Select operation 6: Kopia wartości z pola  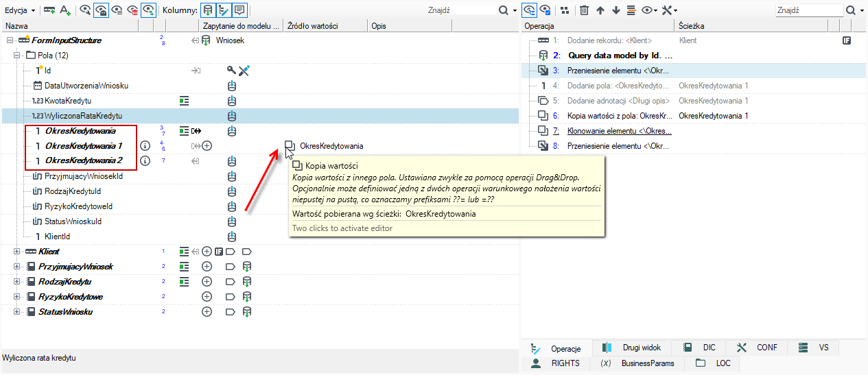pos(620,116)
